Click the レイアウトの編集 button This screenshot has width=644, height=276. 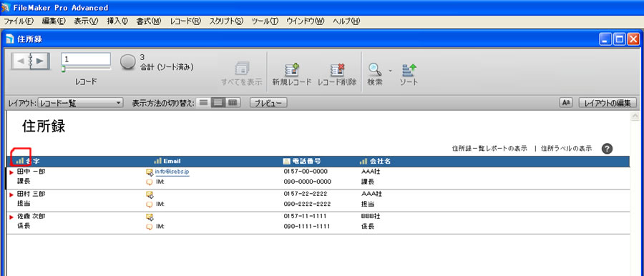[608, 103]
